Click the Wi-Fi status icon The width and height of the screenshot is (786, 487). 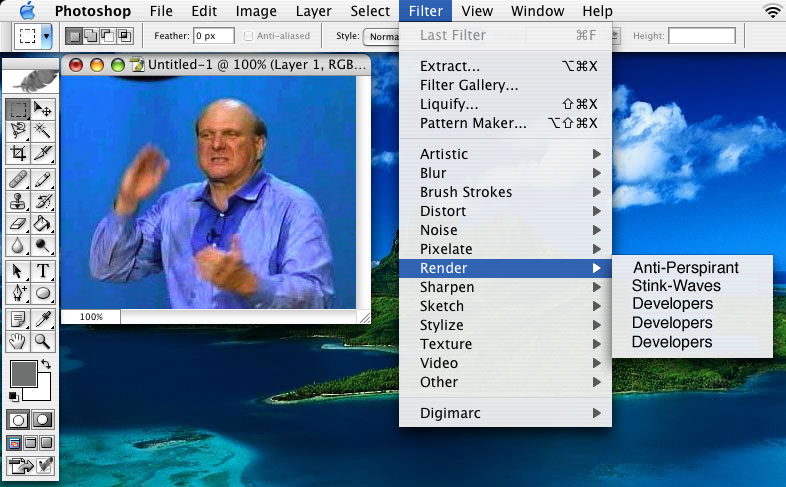point(772,11)
